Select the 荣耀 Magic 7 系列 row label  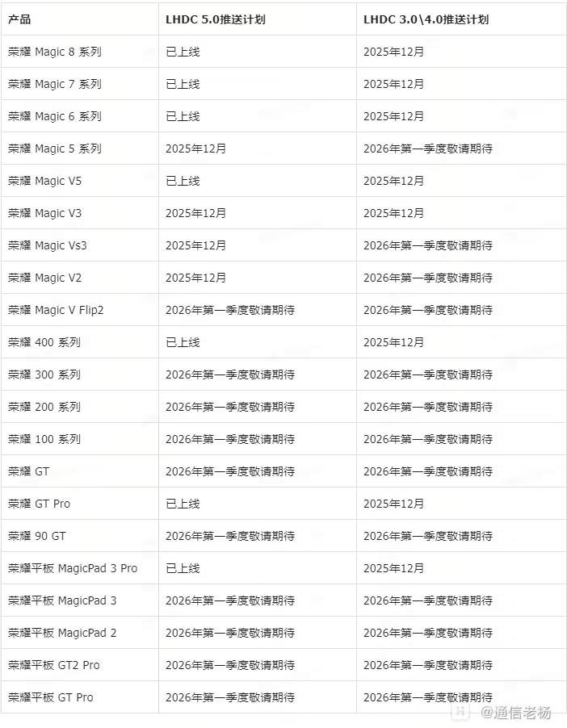tap(55, 84)
